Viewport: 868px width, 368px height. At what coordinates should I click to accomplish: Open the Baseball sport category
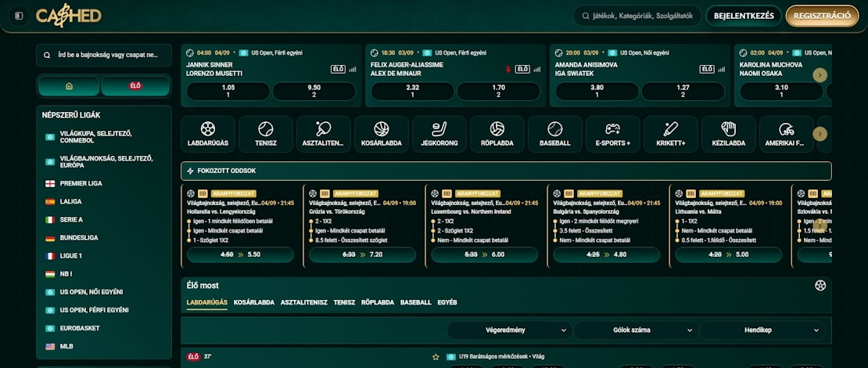554,134
